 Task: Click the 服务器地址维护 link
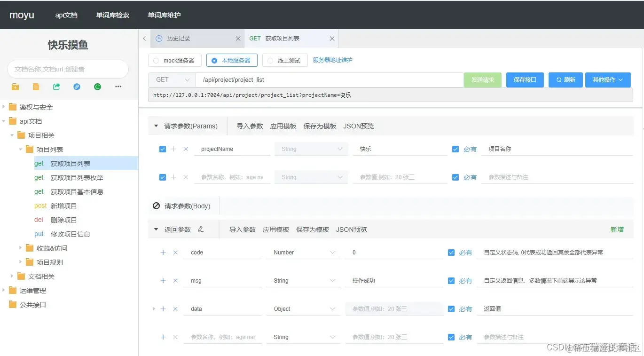[x=333, y=60]
